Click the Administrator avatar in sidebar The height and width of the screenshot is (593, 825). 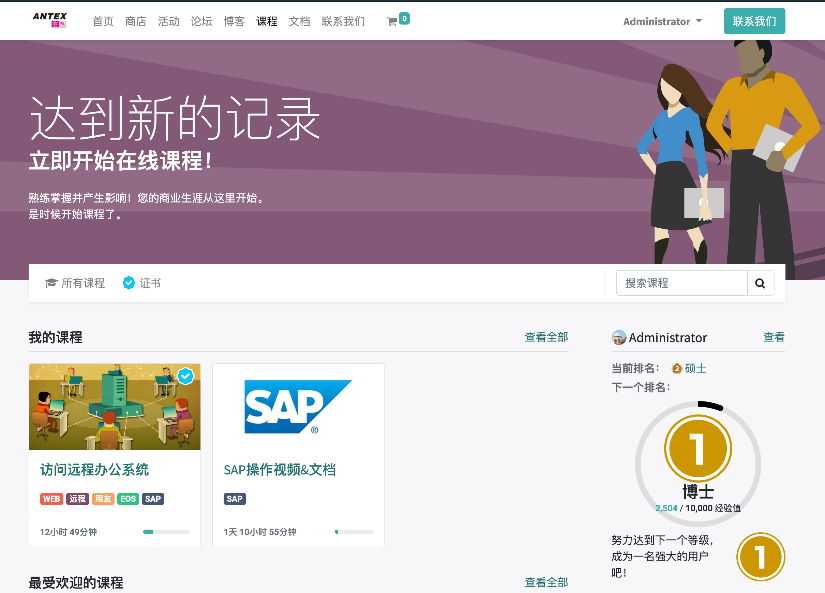(619, 338)
